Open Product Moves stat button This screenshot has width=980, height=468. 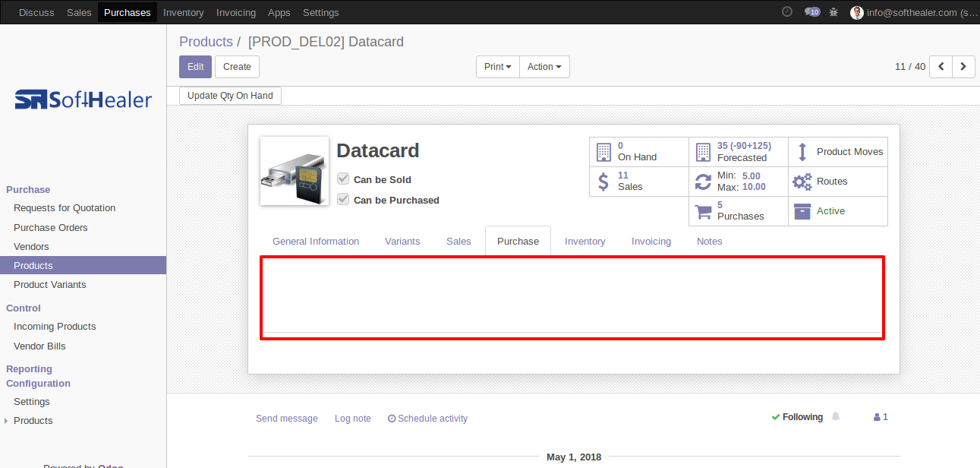[838, 152]
